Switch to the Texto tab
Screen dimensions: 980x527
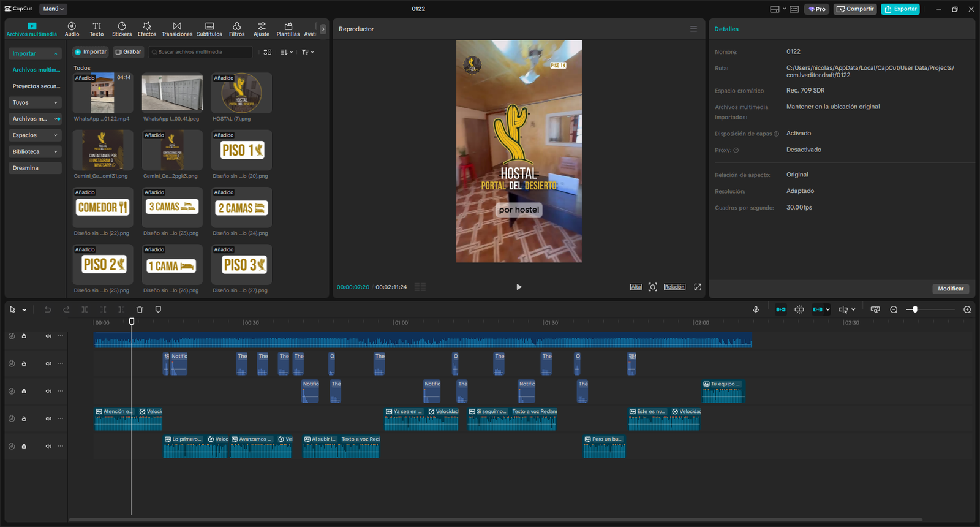click(97, 29)
